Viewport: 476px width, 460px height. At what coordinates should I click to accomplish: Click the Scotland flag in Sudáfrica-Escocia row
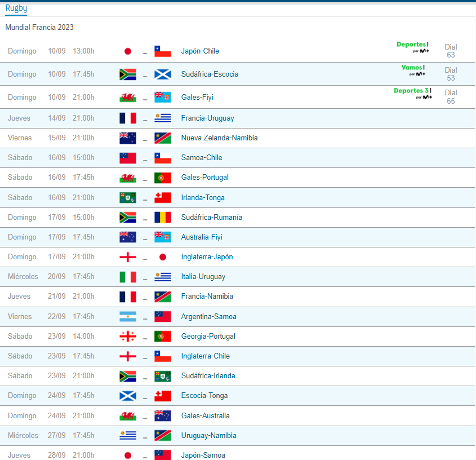click(x=163, y=74)
